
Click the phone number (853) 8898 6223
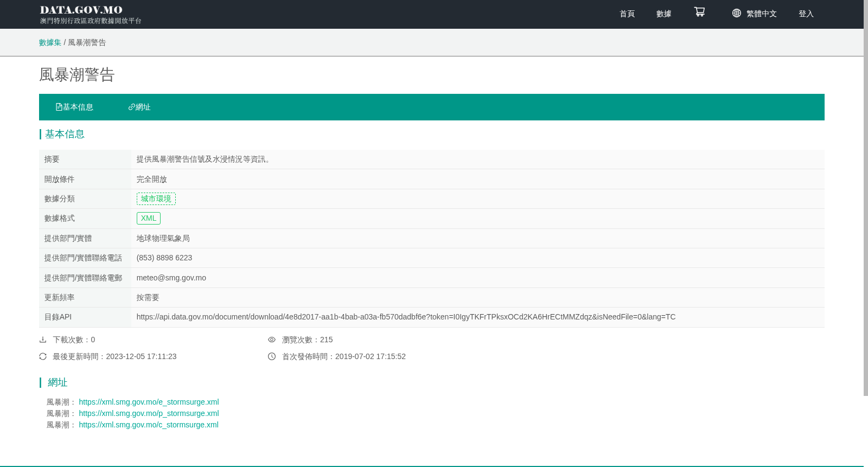(x=164, y=258)
